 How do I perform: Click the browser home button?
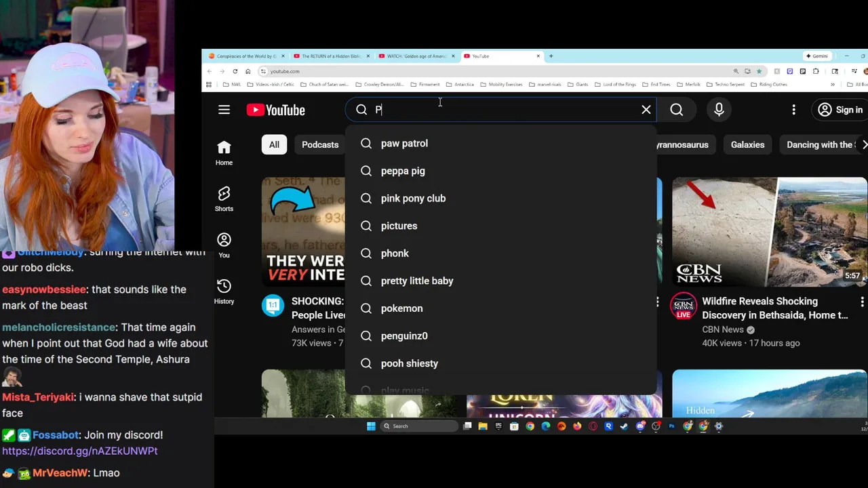click(x=248, y=71)
